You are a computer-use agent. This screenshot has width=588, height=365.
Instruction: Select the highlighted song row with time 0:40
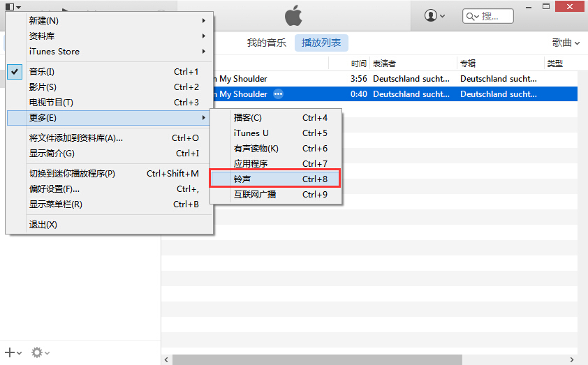[x=395, y=94]
